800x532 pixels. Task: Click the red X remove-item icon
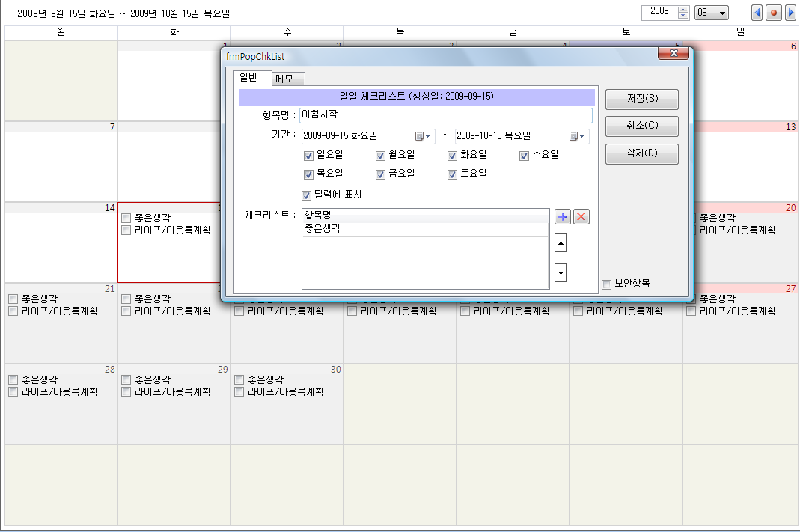[x=581, y=217]
